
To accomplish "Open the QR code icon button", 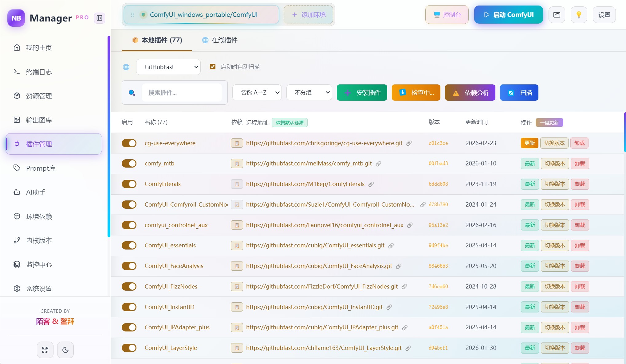I will (45, 350).
